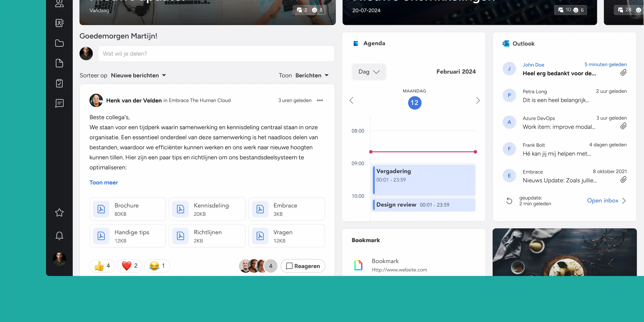The height and width of the screenshot is (322, 644).
Task: Open the tasks clipboard icon in sidebar
Action: 59,83
